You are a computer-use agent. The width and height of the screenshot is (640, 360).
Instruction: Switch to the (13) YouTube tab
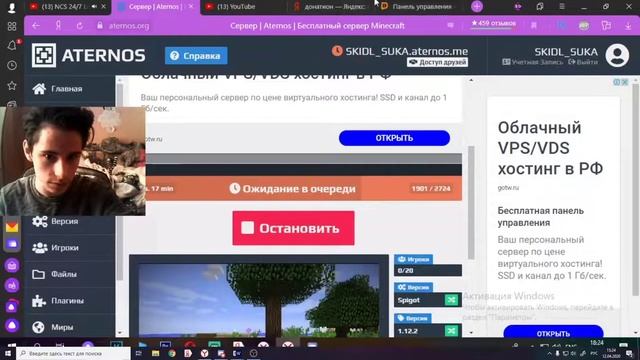[236, 7]
